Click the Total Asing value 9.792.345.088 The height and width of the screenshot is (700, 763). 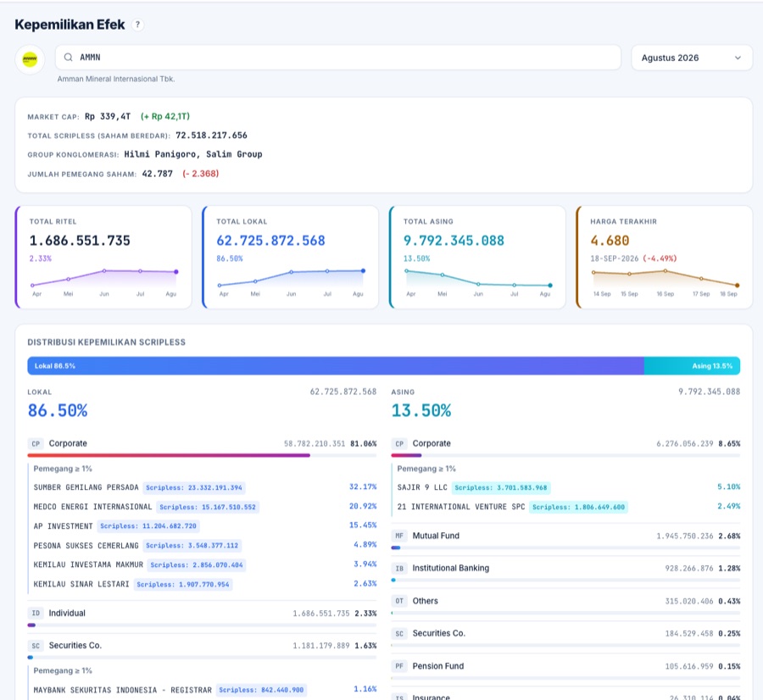pyautogui.click(x=454, y=241)
